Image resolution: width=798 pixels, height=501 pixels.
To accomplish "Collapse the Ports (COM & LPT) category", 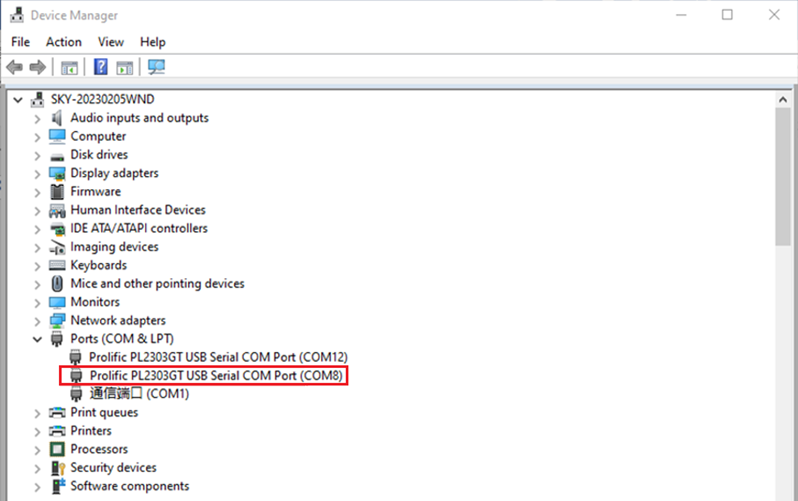I will 38,339.
